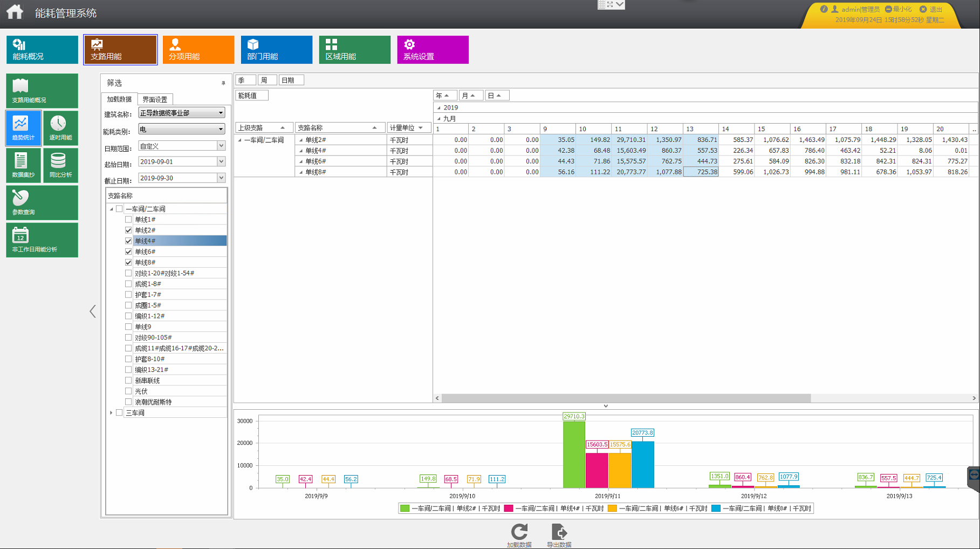Uncheck the 单线2# checkbox
Viewport: 980px width, 549px height.
pyautogui.click(x=128, y=231)
